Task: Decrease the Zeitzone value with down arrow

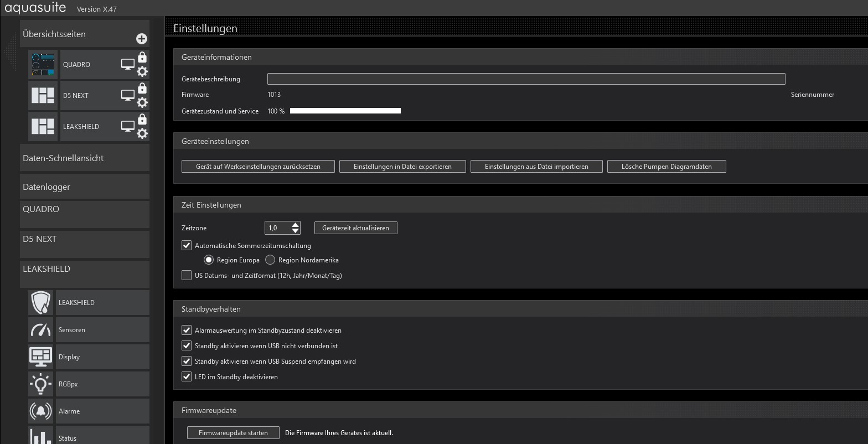Action: click(x=296, y=231)
